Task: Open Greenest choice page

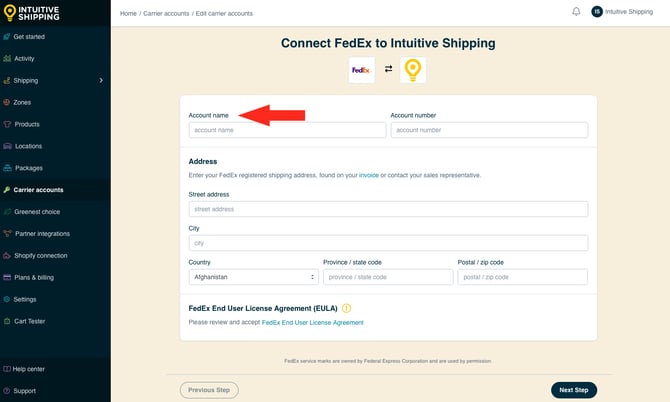Action: tap(55, 212)
